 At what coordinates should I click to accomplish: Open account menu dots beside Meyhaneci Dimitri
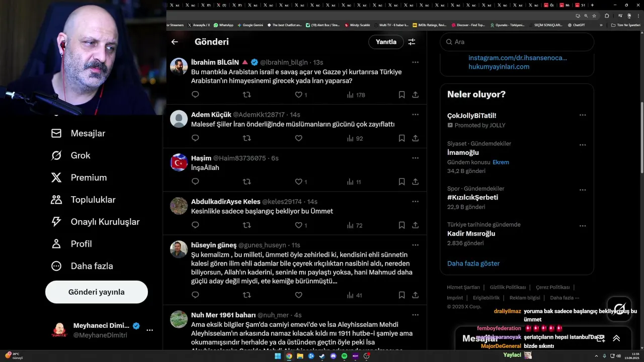click(149, 330)
